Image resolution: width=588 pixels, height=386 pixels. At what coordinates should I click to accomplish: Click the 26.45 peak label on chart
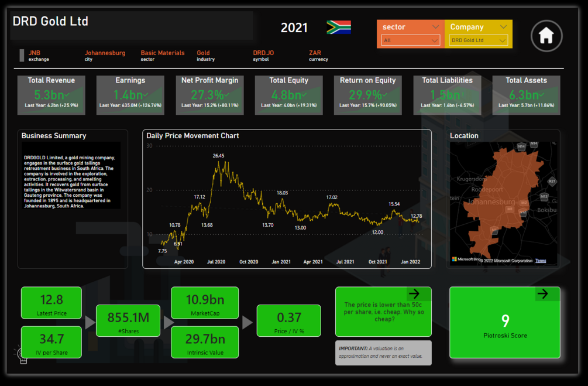(219, 155)
